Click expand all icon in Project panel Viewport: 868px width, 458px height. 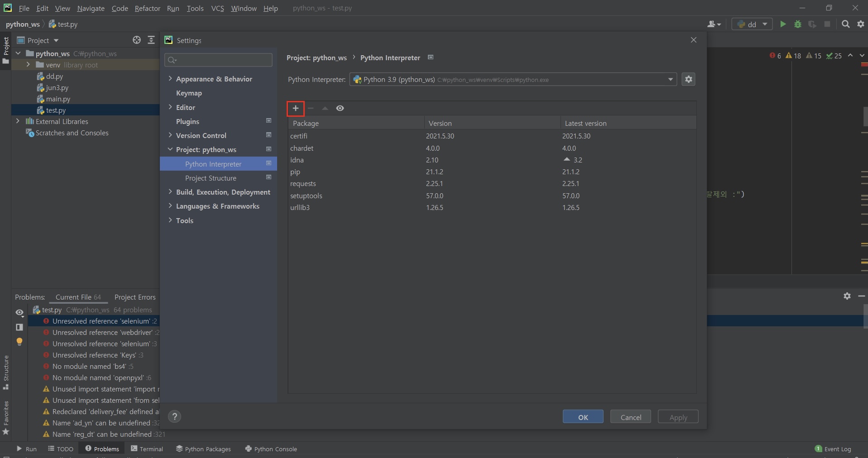coord(151,40)
